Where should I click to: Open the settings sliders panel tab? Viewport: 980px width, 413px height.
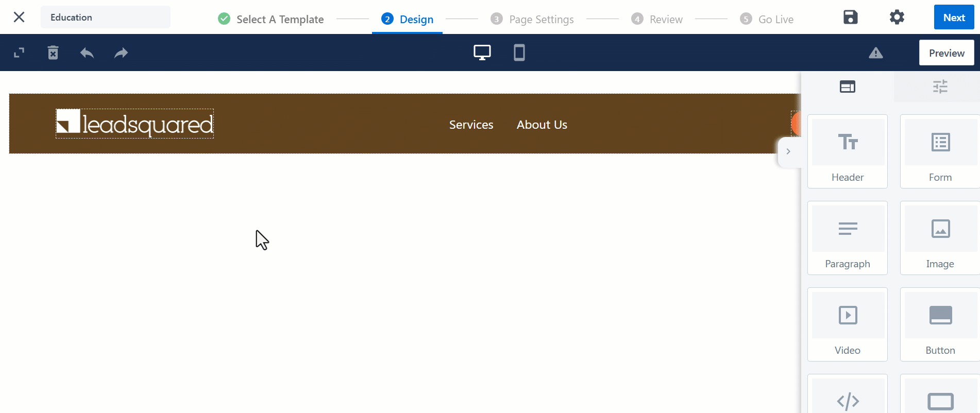(x=940, y=87)
